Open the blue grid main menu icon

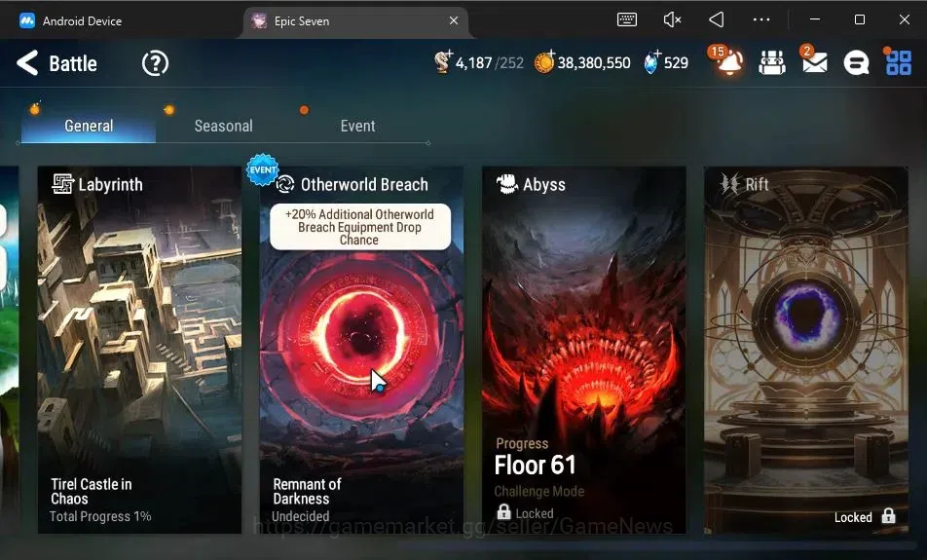click(x=898, y=61)
